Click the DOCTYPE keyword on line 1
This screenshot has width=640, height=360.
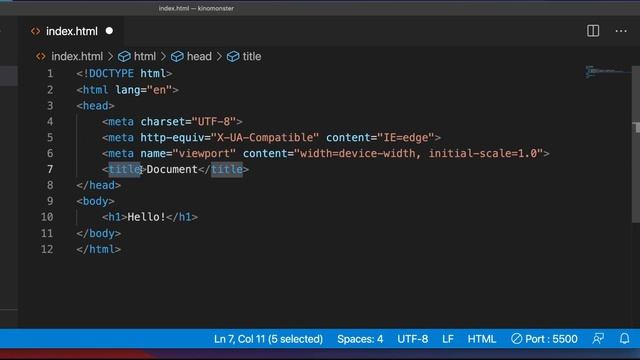click(111, 73)
